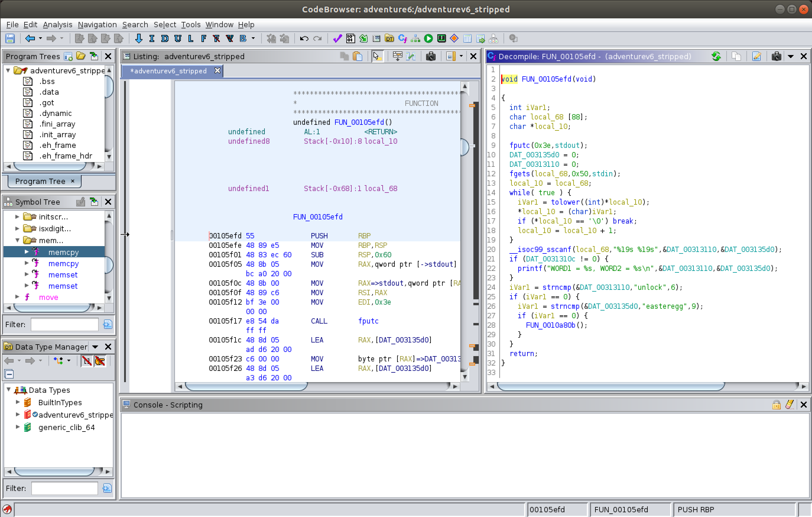
Task: Open the Script Manager with the green play icon
Action: coord(428,38)
